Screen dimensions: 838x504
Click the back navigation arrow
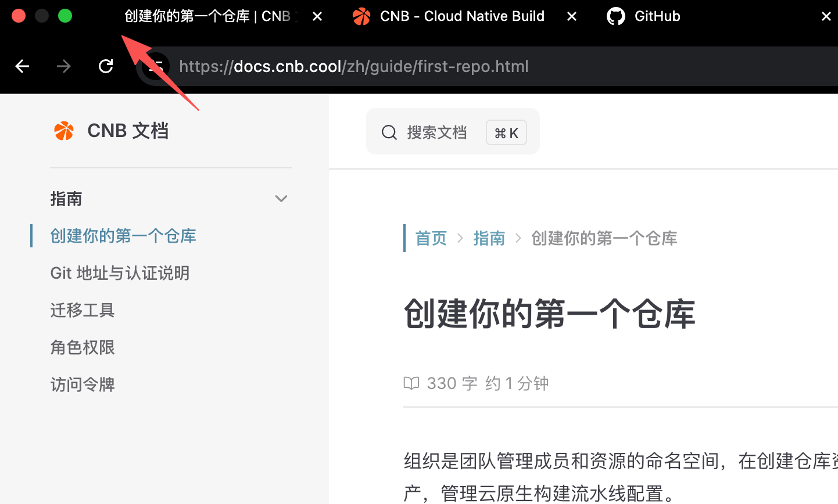(x=22, y=66)
